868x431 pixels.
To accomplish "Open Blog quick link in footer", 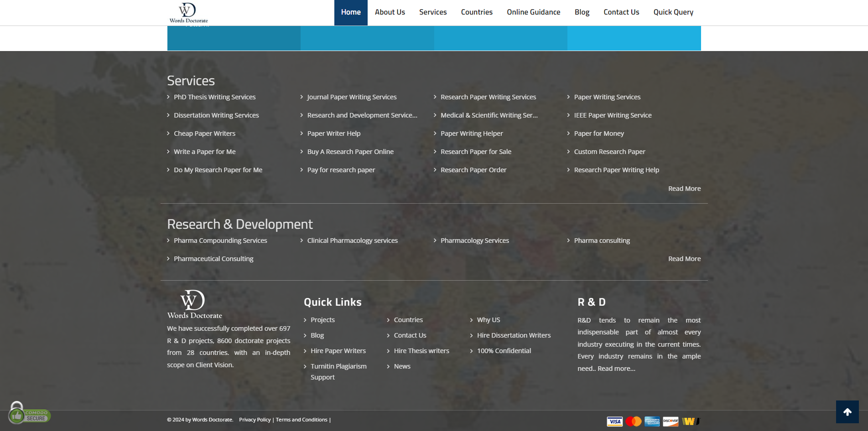I will [x=317, y=335].
